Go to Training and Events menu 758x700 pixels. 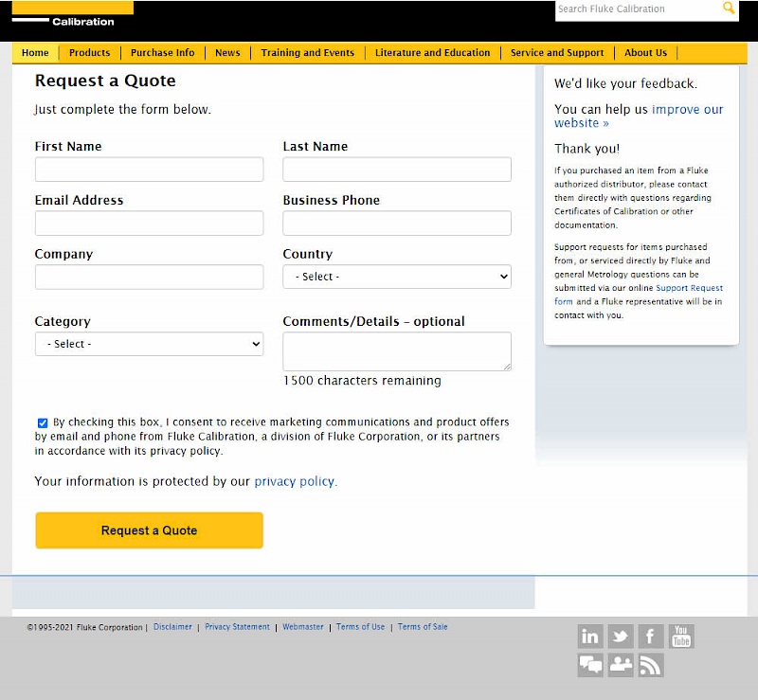click(308, 53)
